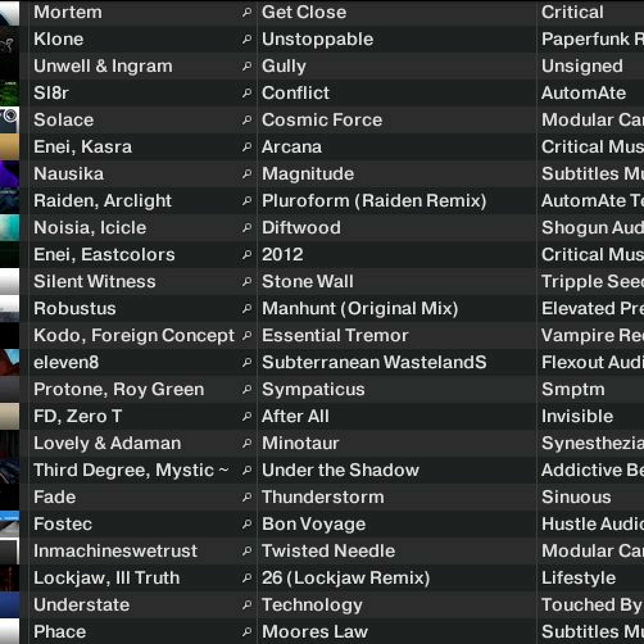Click the Fostec row search icon
This screenshot has height=644, width=644.
click(x=247, y=524)
